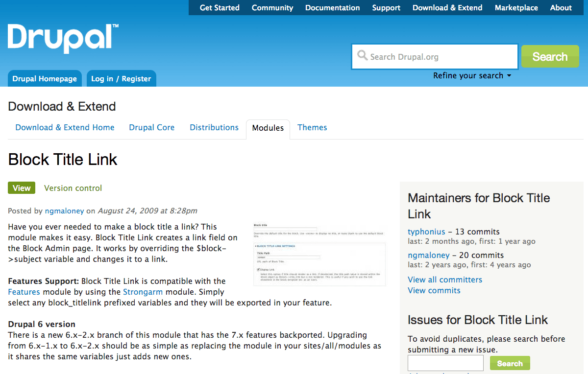Image resolution: width=588 pixels, height=374 pixels.
Task: Focus the Search Drupal.org field
Action: point(435,57)
